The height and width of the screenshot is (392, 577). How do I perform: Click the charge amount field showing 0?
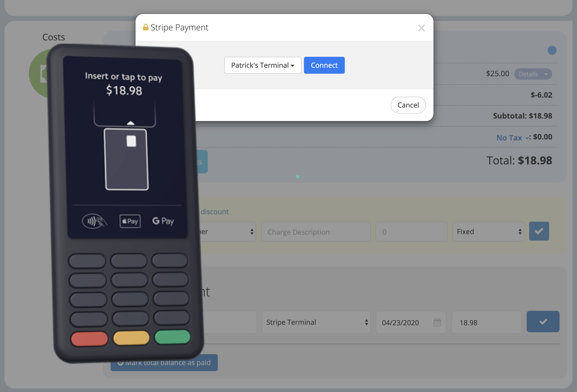pos(411,232)
